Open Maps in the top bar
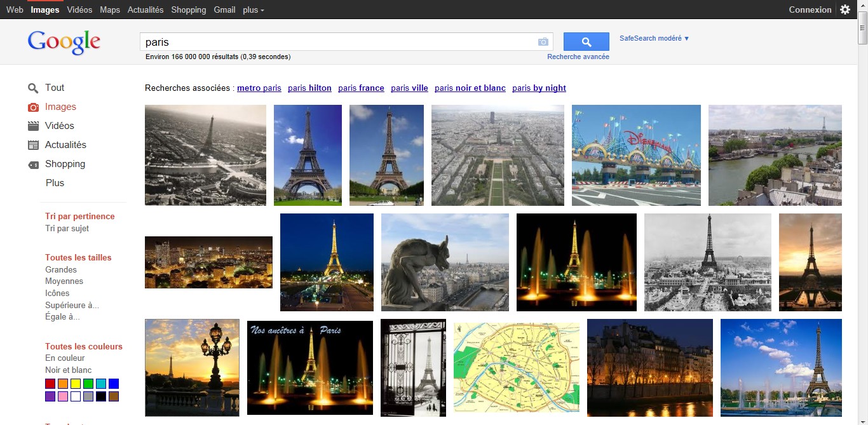868x425 pixels. [x=110, y=10]
